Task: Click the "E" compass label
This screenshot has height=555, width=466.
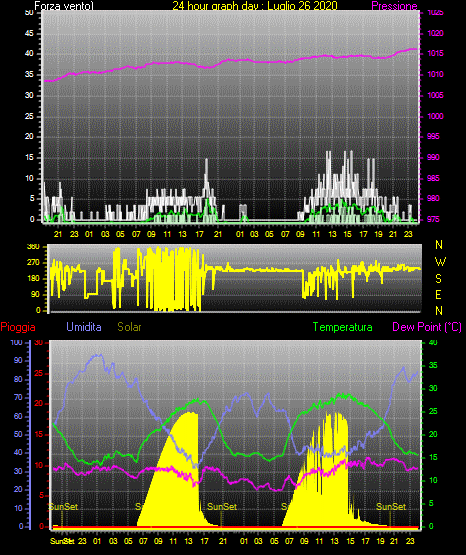Action: coord(438,294)
